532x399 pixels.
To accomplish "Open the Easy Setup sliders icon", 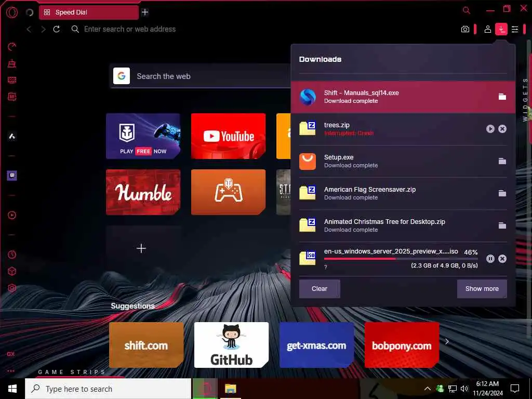I will click(x=515, y=29).
